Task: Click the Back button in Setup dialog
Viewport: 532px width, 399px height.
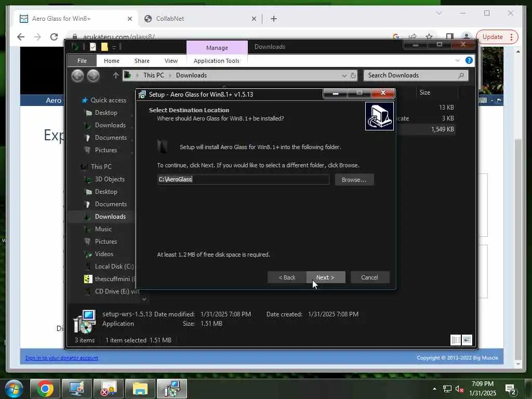Action: click(287, 277)
